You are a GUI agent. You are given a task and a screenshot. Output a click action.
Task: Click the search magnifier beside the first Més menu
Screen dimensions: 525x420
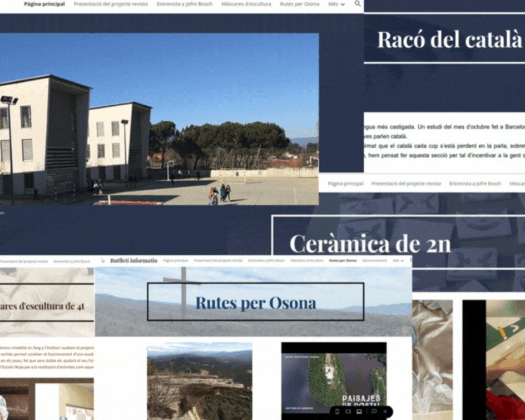pos(358,4)
